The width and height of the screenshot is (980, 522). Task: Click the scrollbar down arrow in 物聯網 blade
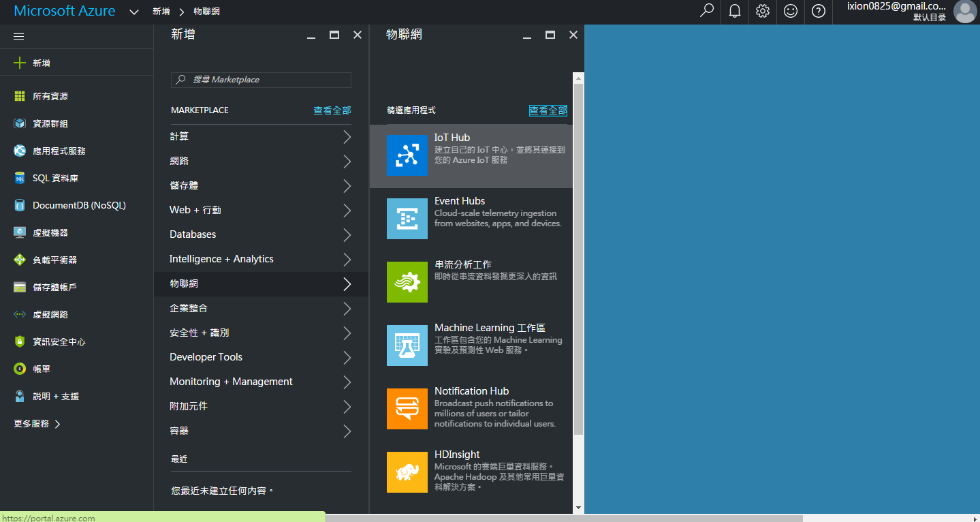pyautogui.click(x=578, y=508)
